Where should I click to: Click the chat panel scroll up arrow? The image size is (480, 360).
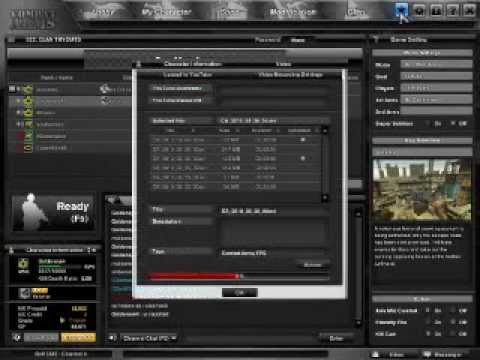tap(358, 213)
